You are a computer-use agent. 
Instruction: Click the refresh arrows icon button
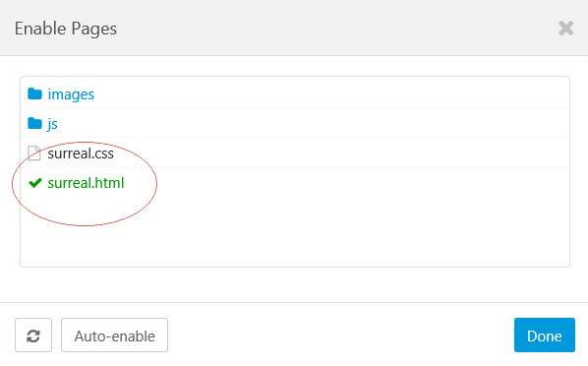33,335
